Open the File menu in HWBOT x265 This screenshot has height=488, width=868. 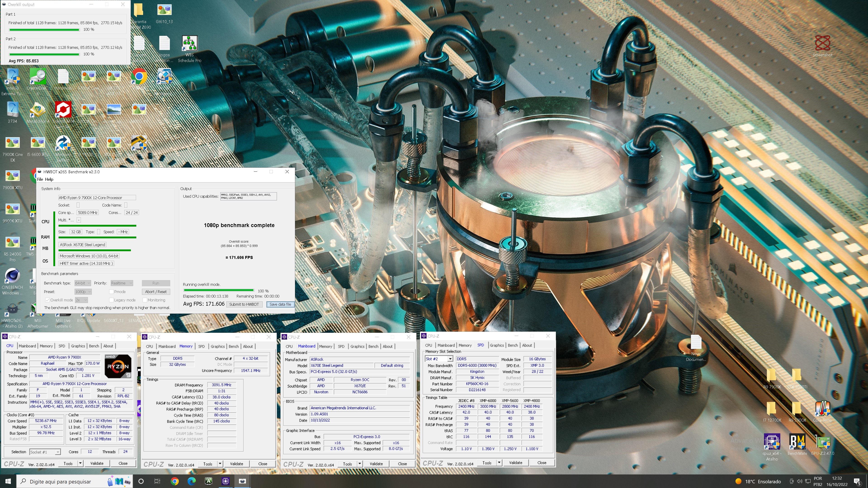40,179
